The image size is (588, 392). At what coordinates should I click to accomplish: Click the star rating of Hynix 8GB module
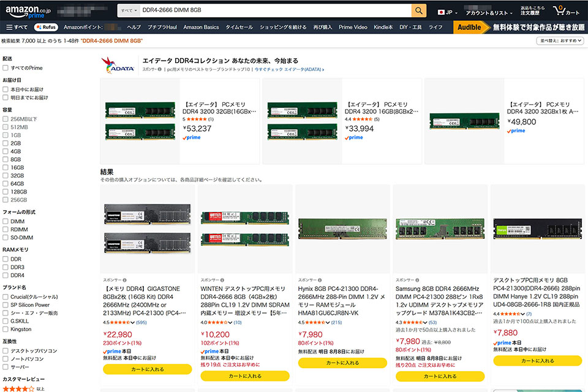coord(315,323)
